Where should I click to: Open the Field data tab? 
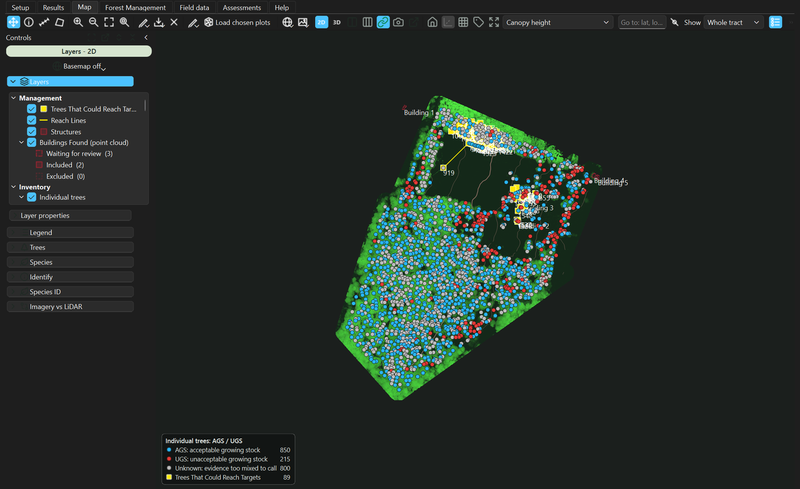[194, 8]
